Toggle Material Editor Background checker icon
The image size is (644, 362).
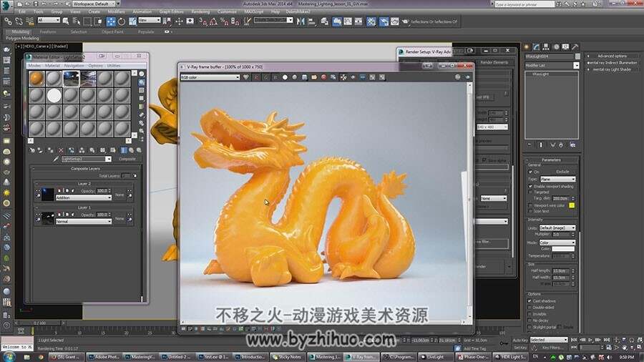[x=142, y=90]
